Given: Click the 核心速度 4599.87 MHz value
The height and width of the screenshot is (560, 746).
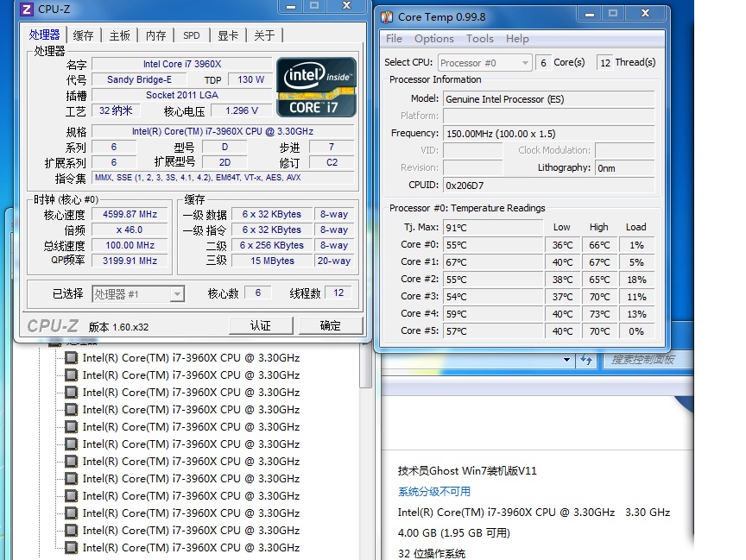Looking at the screenshot, I should (x=130, y=214).
